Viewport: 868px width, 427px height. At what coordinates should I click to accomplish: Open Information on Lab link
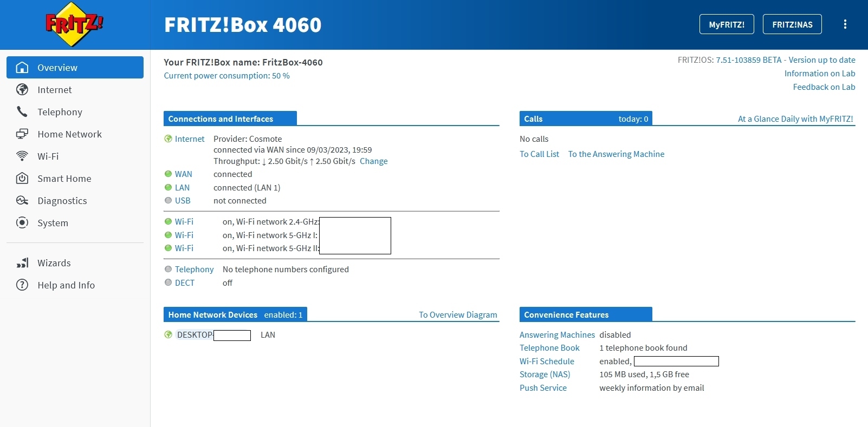820,74
